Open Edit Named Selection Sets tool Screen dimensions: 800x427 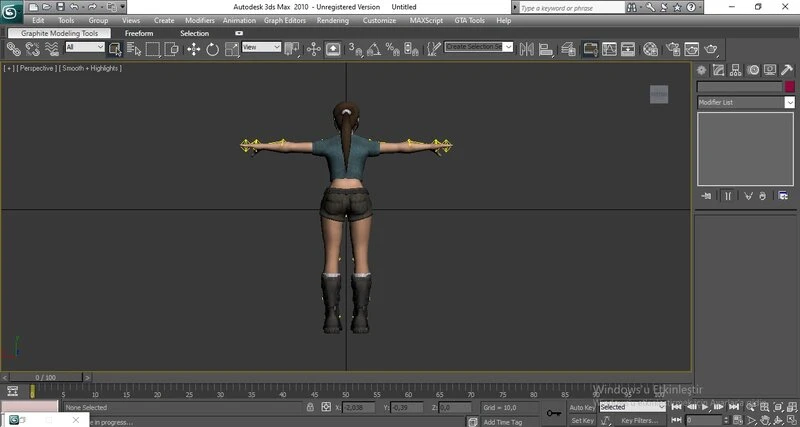(x=434, y=49)
